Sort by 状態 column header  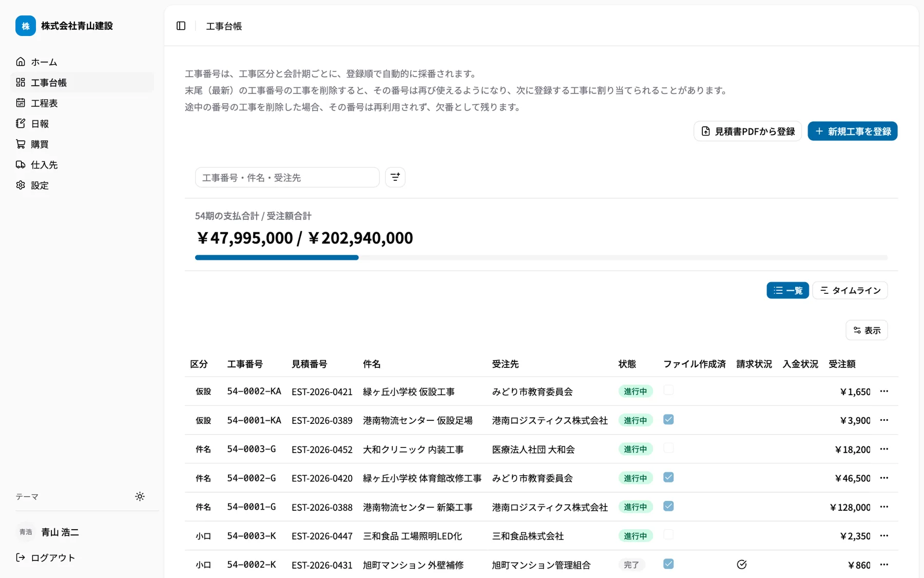627,364
